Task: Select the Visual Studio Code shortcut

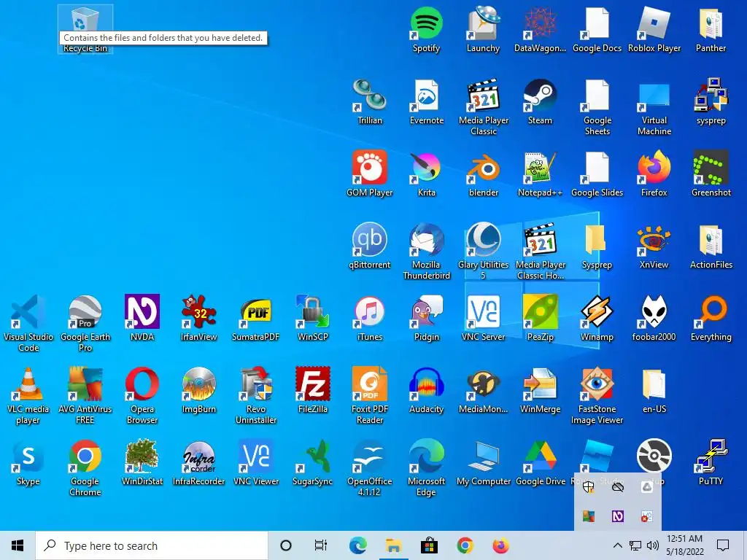Action: click(x=28, y=324)
